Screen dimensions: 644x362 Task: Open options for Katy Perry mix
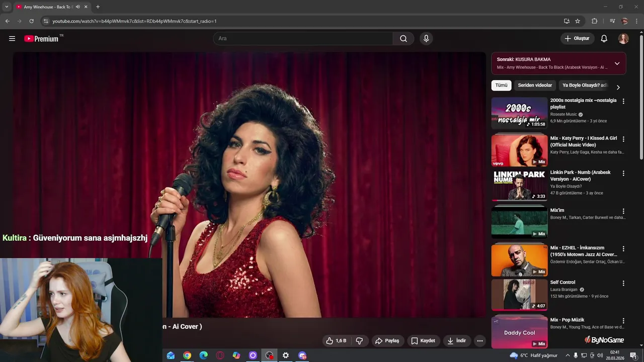[x=623, y=139]
